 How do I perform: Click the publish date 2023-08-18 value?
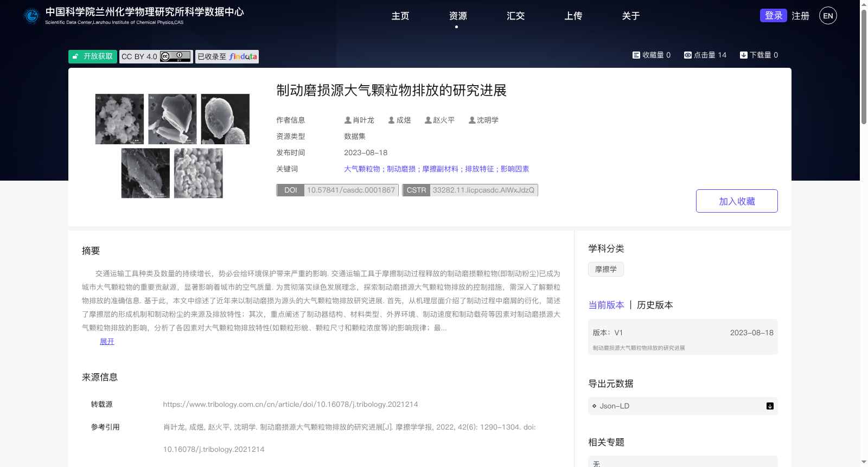(366, 153)
